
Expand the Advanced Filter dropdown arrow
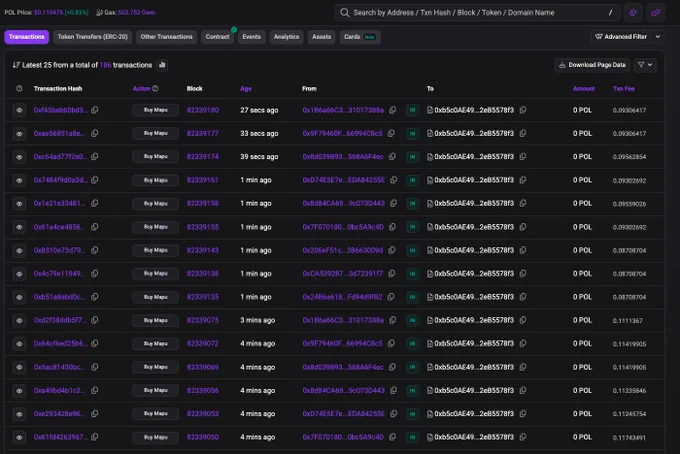pos(658,37)
